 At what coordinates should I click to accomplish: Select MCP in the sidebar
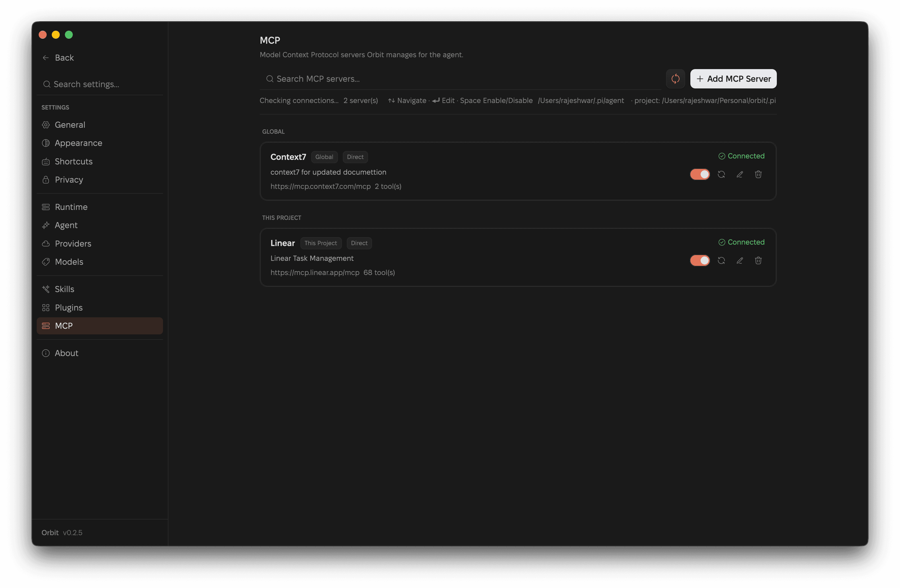[x=100, y=325]
